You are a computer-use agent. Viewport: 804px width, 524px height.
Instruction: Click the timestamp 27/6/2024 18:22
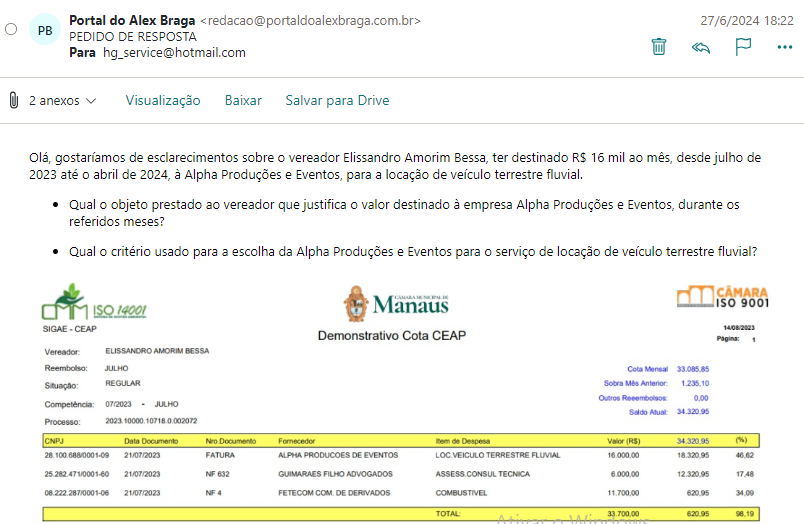tap(747, 21)
